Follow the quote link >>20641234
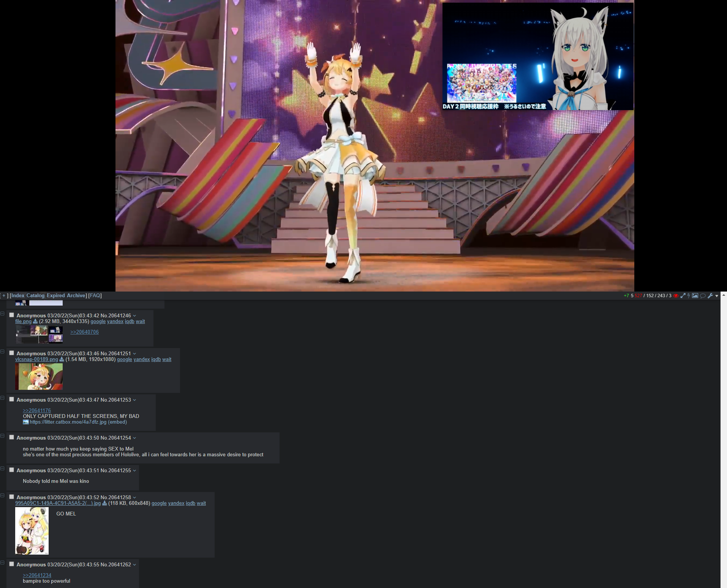Image resolution: width=727 pixels, height=588 pixels. point(37,575)
